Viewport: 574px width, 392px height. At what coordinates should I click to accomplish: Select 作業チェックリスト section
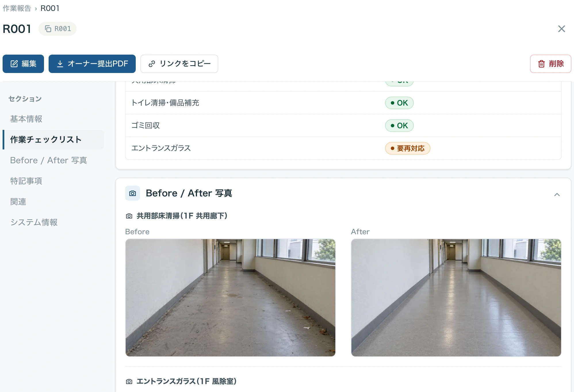tap(53, 140)
